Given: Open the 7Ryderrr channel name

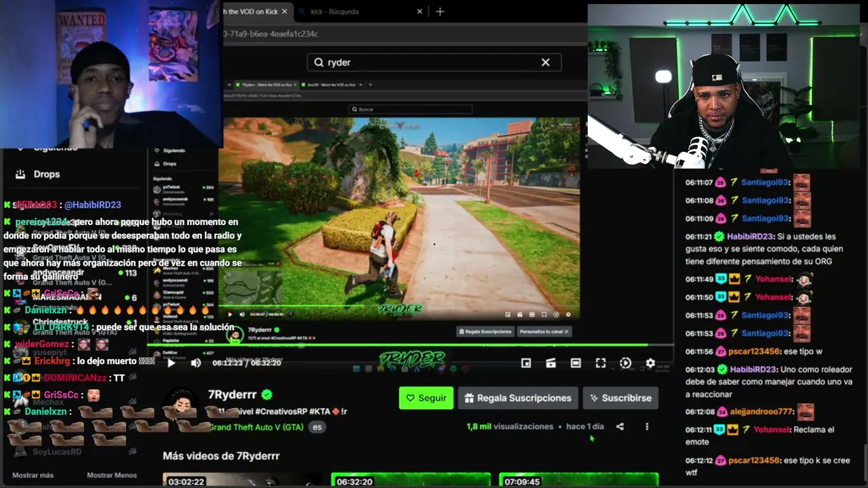Looking at the screenshot, I should [232, 394].
